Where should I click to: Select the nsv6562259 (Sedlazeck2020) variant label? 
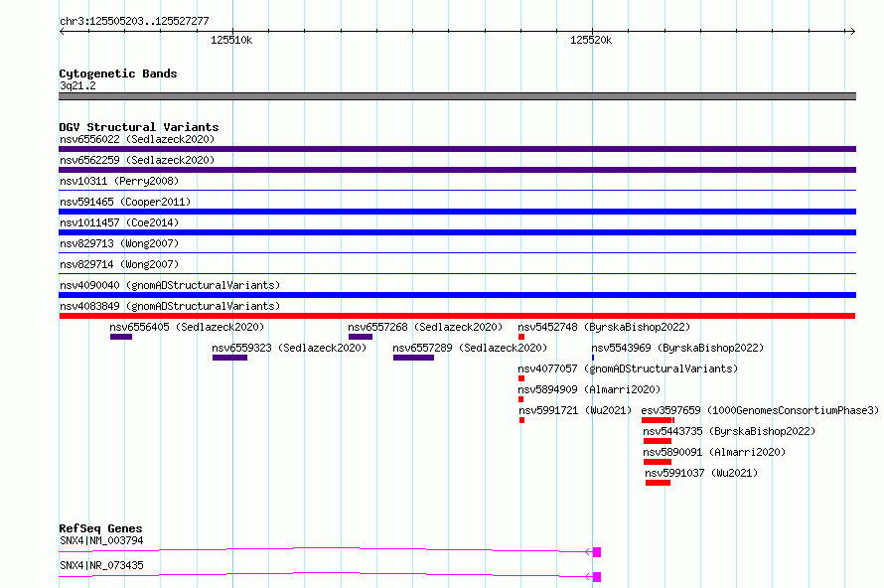click(x=137, y=160)
